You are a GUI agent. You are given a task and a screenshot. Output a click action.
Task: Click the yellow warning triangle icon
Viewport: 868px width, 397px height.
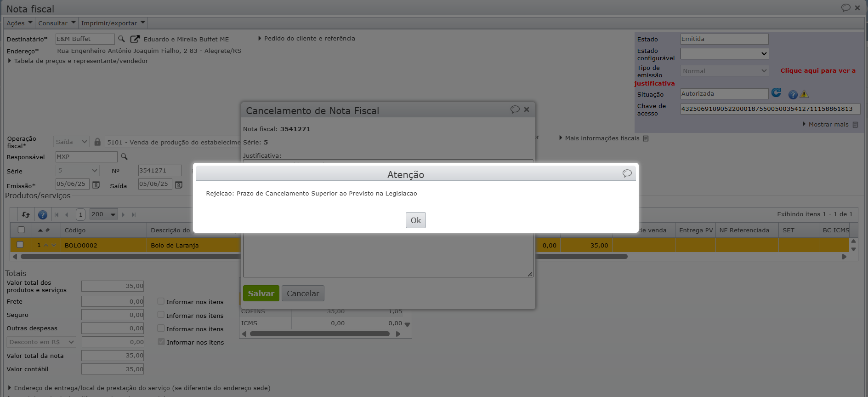click(804, 94)
